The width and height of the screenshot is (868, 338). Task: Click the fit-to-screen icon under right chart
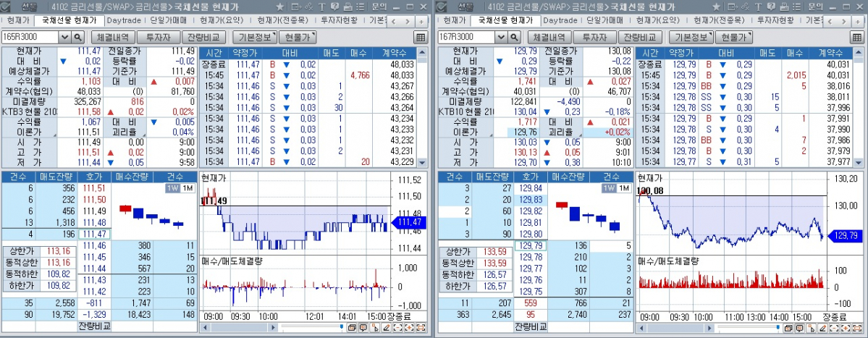click(857, 328)
